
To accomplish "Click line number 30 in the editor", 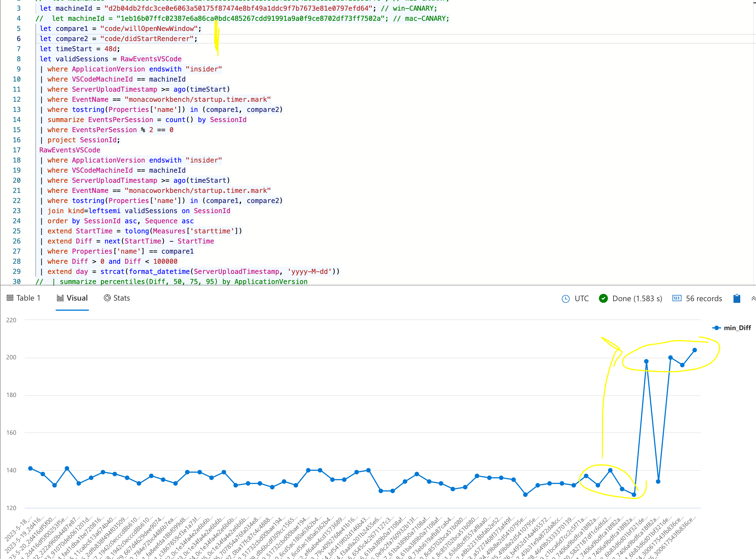I will click(x=16, y=281).
